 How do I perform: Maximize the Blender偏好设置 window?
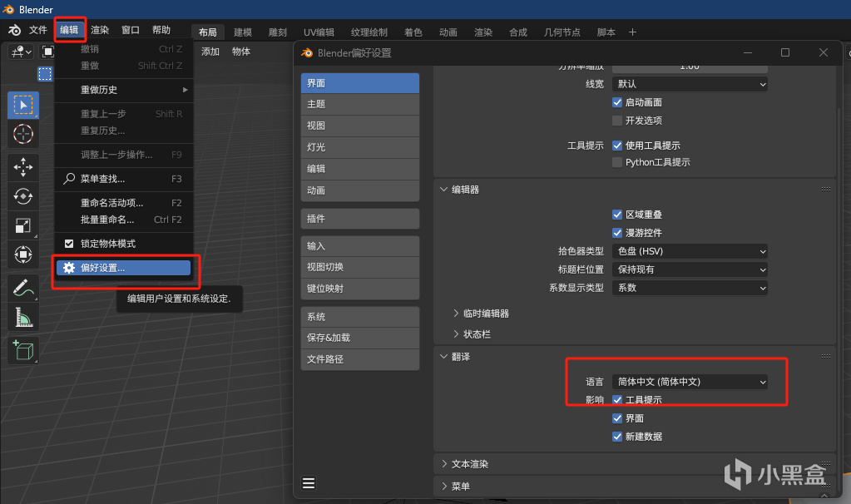(x=784, y=52)
